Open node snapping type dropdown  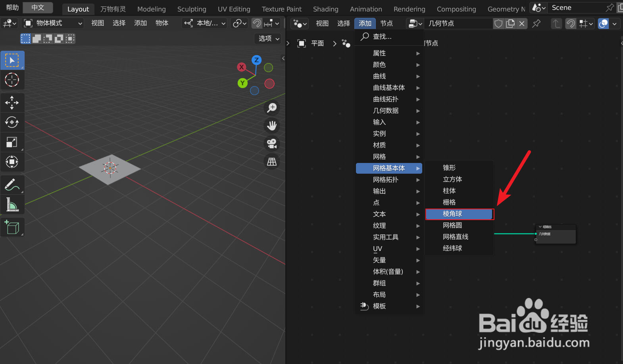tap(586, 23)
